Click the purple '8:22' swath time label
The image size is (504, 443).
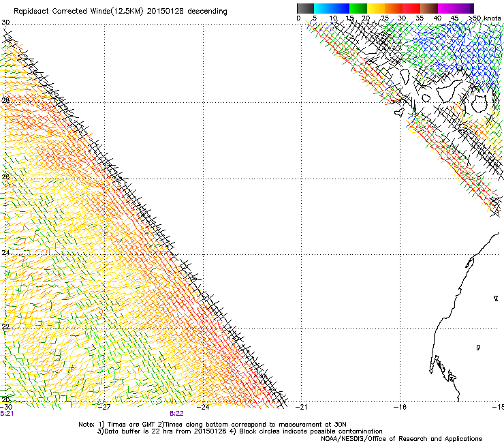pos(176,414)
